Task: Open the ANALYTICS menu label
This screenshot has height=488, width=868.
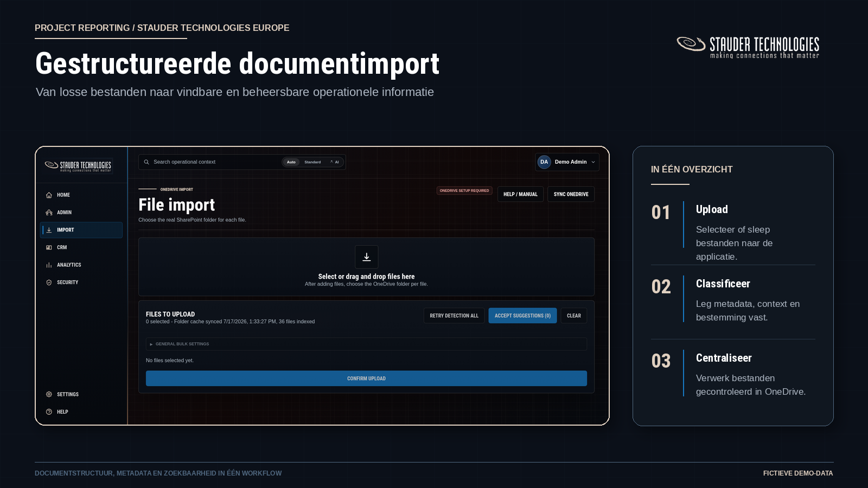Action: click(x=69, y=265)
